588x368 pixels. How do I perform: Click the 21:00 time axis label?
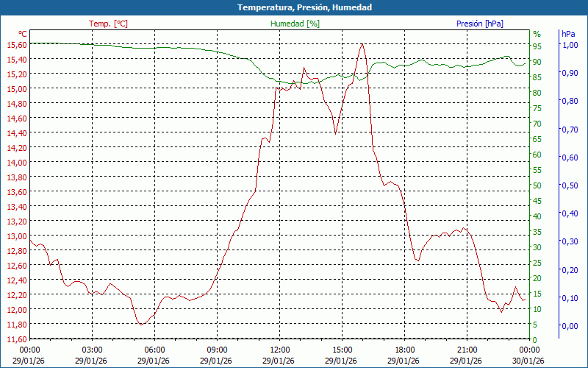[x=467, y=350]
